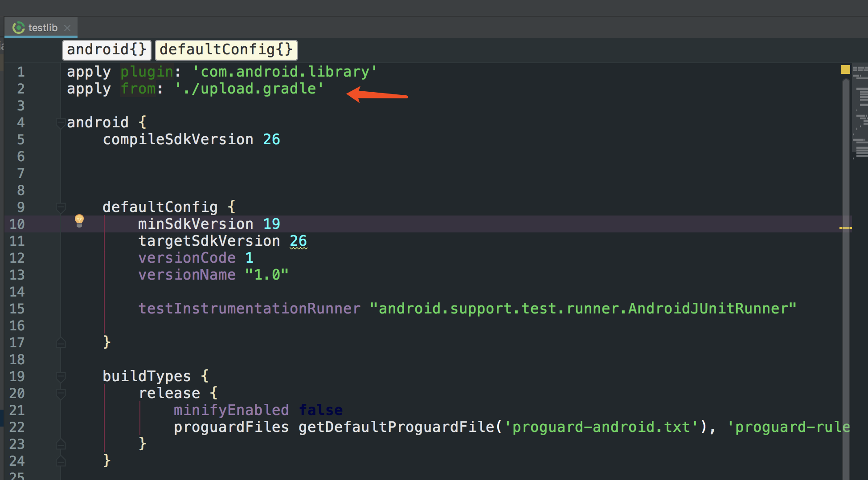The width and height of the screenshot is (868, 480).
Task: Click the code minimap preview on the right
Action: coord(860,111)
